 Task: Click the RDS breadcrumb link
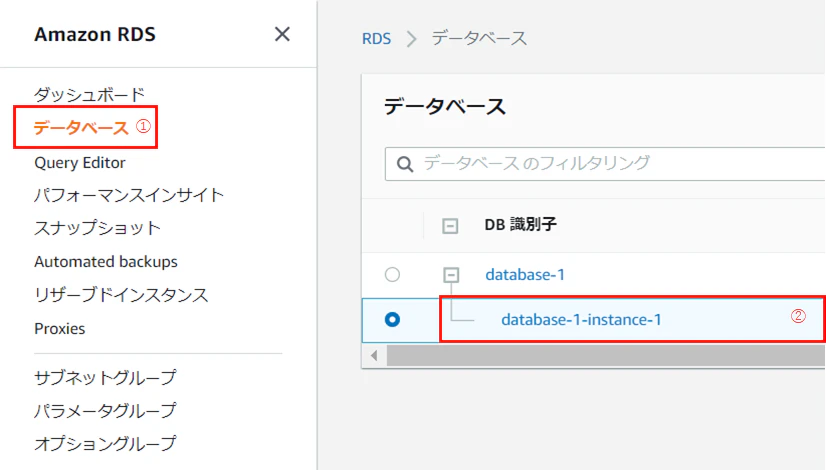(x=376, y=38)
